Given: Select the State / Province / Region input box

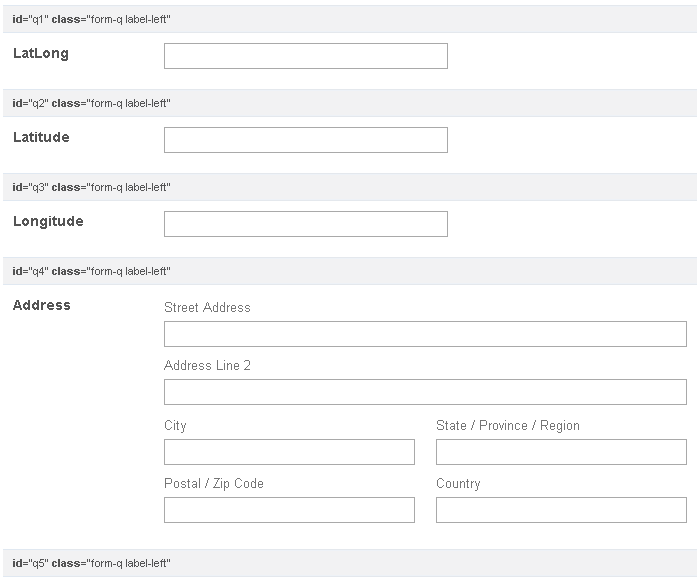Looking at the screenshot, I should click(x=561, y=452).
